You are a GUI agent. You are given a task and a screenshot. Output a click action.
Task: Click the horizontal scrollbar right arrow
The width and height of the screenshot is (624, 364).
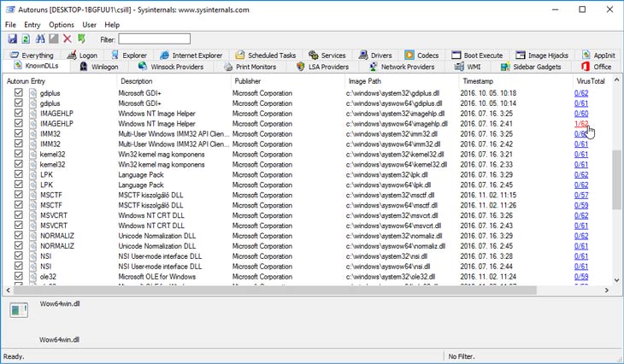[x=607, y=291]
